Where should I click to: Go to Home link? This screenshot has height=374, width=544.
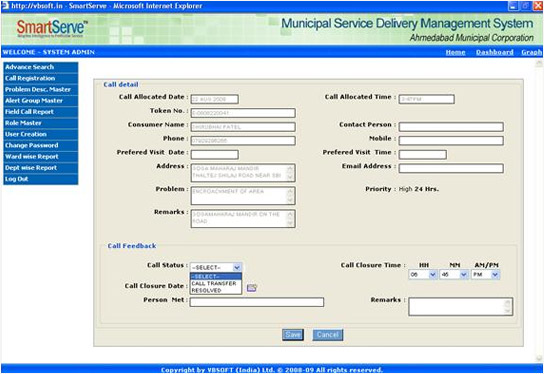coord(455,52)
